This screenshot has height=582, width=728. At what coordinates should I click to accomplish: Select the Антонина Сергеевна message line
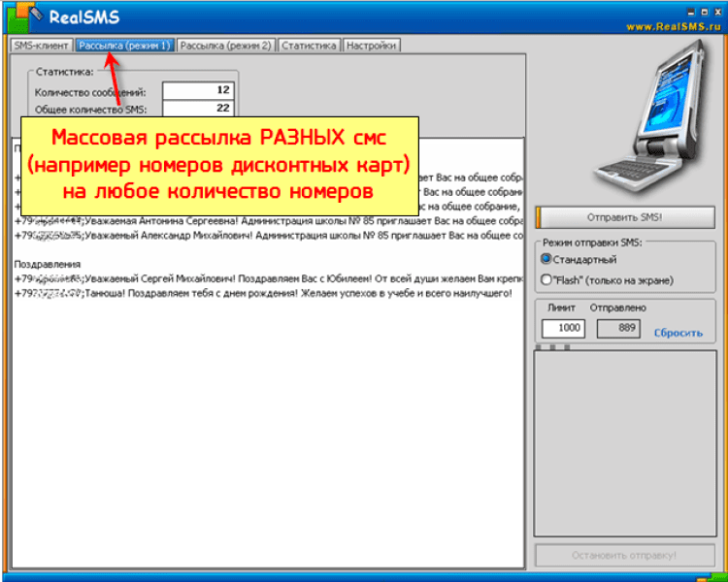pos(268,221)
